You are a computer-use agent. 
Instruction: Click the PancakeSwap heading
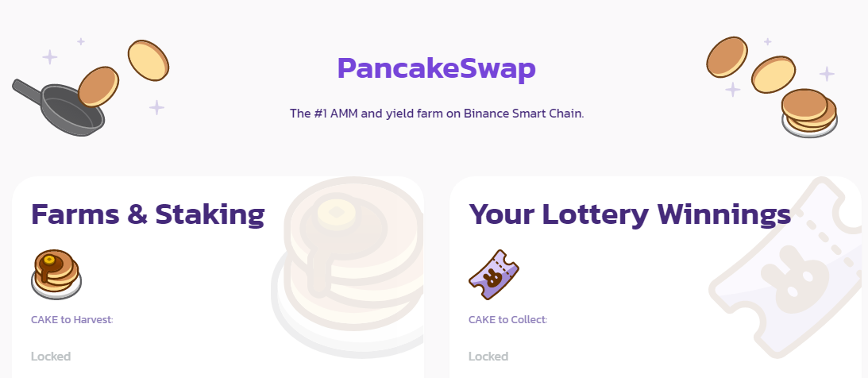tap(436, 68)
